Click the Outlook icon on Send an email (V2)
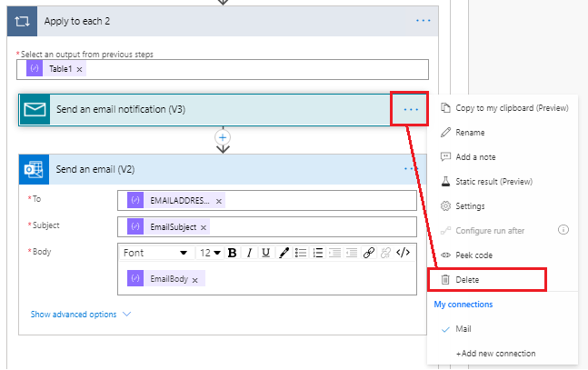Viewport: 588px width, 370px height. (x=35, y=169)
